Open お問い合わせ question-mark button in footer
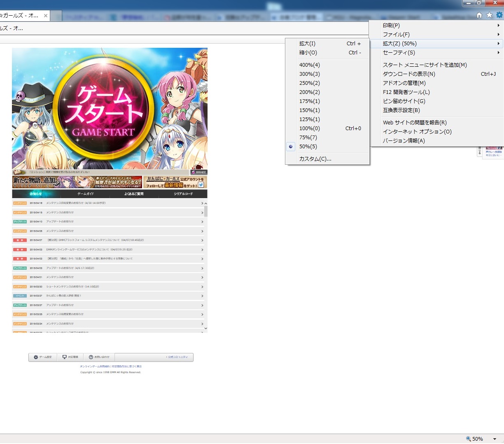Screen dimensions: 504x444 99,357
